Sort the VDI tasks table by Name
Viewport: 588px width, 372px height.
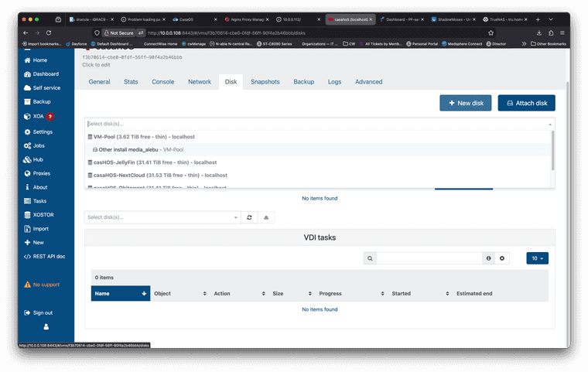tap(121, 293)
